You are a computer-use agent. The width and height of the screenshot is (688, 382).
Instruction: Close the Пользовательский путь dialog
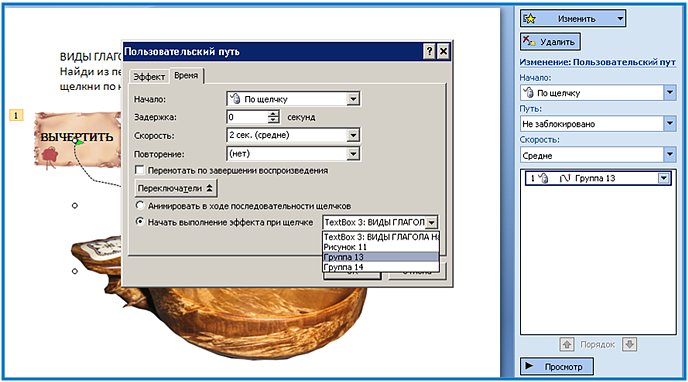pos(443,51)
